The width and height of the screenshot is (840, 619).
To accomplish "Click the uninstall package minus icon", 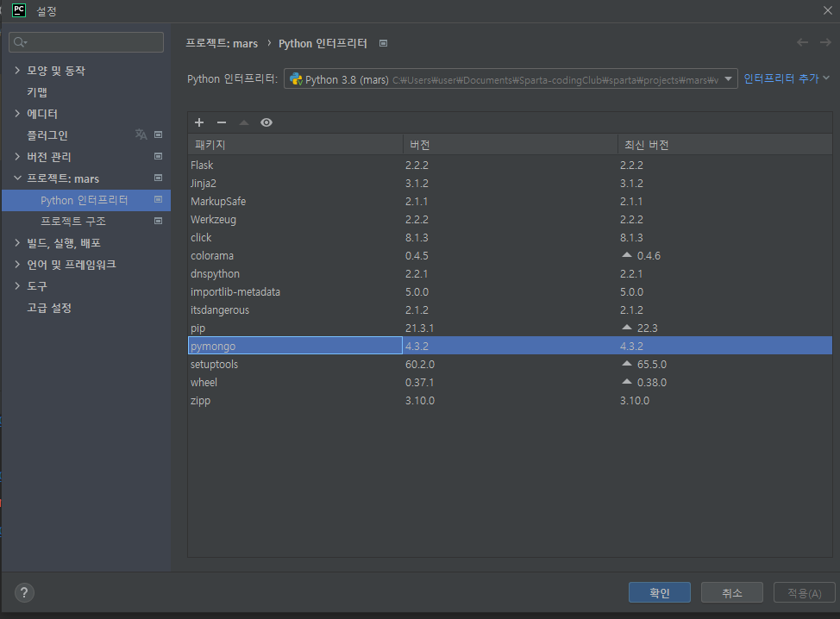I will tap(222, 122).
